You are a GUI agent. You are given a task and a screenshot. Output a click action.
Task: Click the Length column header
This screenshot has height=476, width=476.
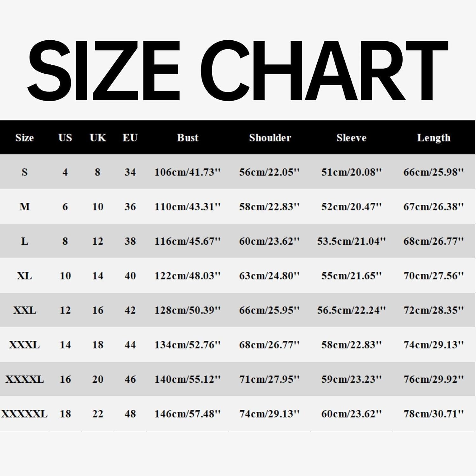[433, 138]
